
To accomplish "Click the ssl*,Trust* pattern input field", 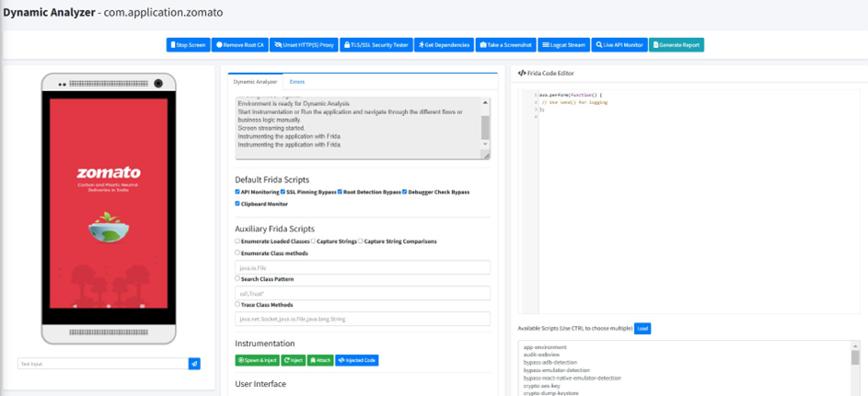I will pyautogui.click(x=363, y=293).
